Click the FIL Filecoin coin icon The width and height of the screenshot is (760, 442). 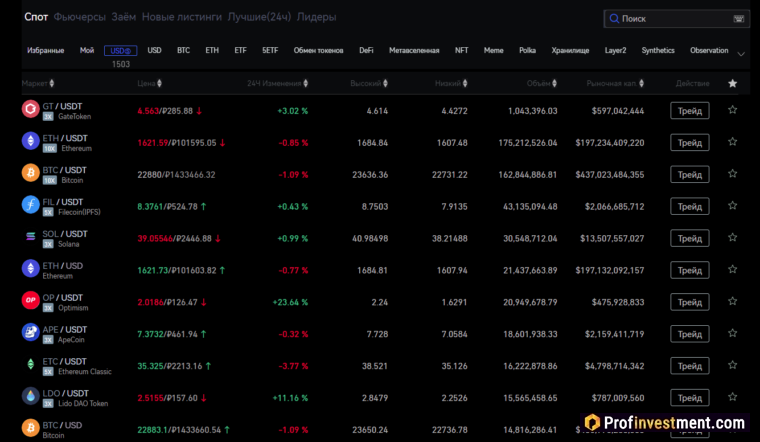tap(31, 205)
